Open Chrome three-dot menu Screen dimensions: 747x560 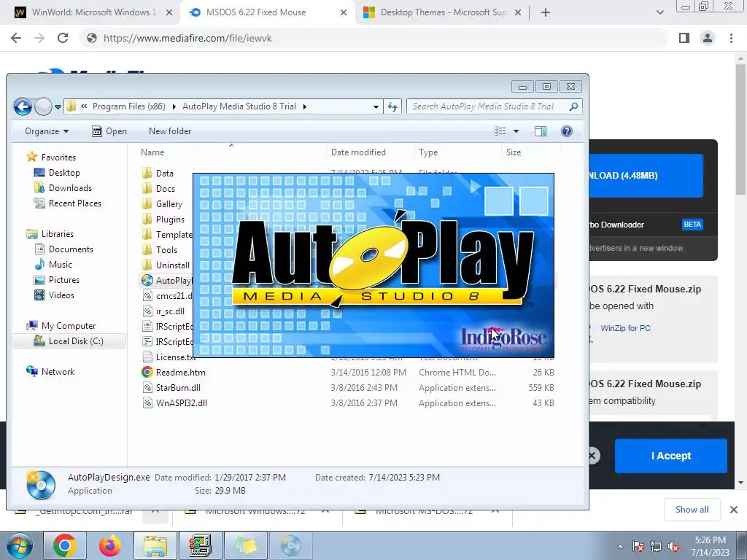pyautogui.click(x=731, y=38)
